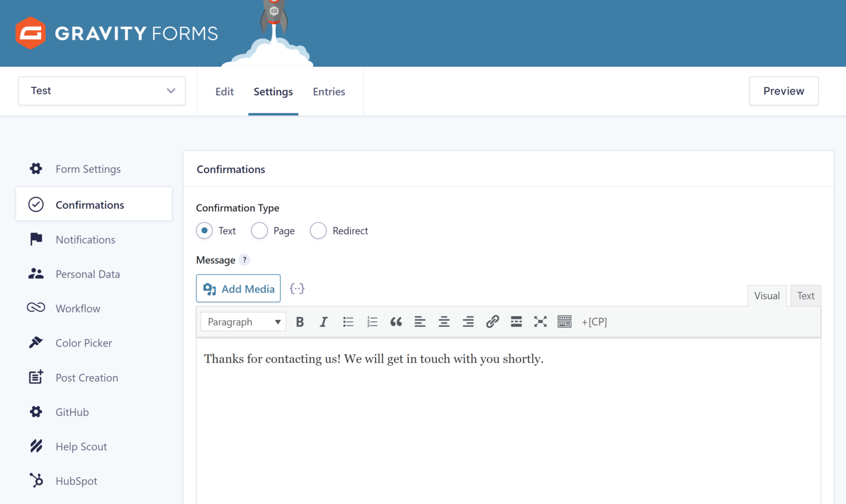Image resolution: width=846 pixels, height=504 pixels.
Task: Apply italic formatting to the message
Action: (324, 321)
